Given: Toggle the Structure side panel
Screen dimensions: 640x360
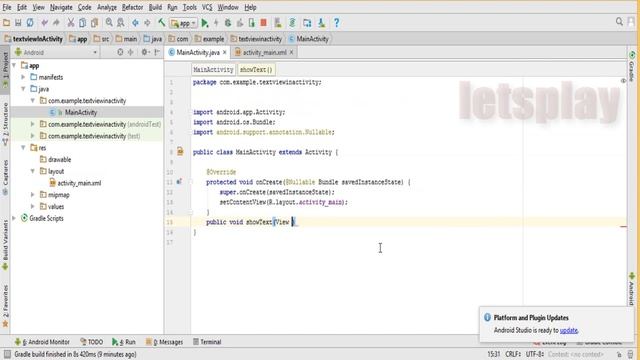Looking at the screenshot, I should pyautogui.click(x=5, y=124).
